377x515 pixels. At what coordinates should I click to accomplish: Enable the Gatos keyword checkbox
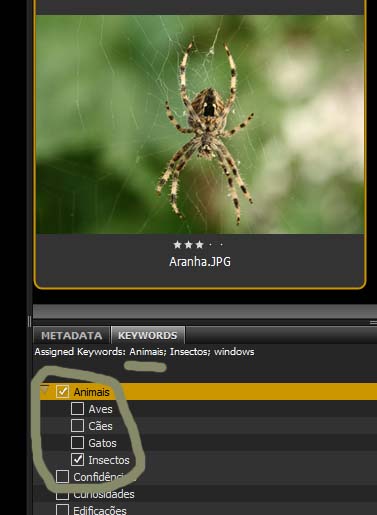(77, 442)
